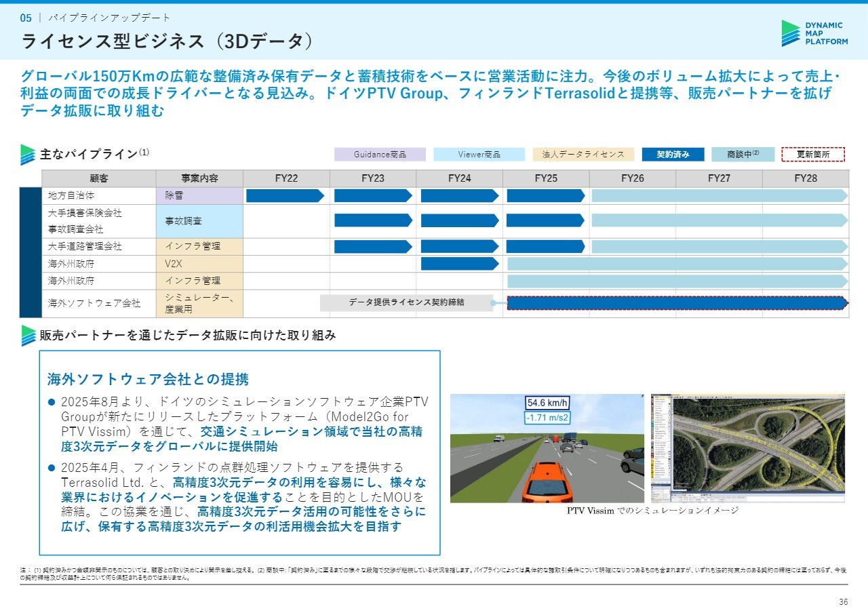The width and height of the screenshot is (868, 613).
Task: Click the Dynamic Map Platform logo
Action: pos(814,33)
